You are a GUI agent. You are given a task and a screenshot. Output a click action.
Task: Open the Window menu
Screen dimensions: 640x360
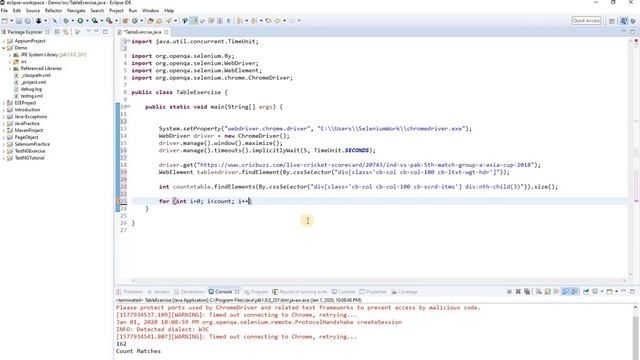click(x=150, y=10)
